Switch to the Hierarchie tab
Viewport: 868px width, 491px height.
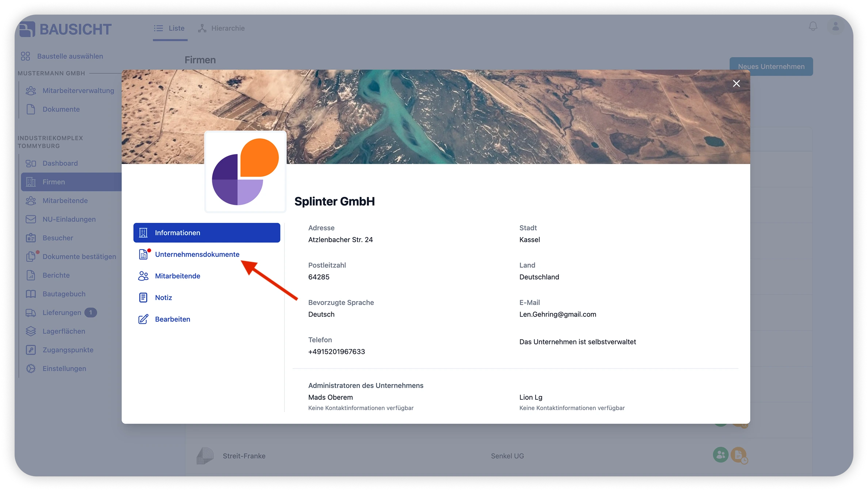click(221, 28)
